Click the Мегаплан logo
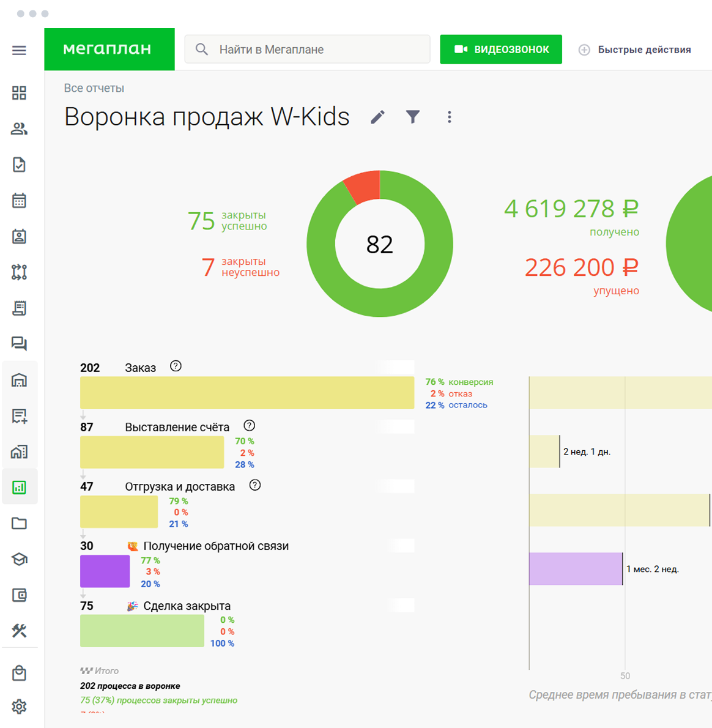This screenshot has width=712, height=728. [109, 49]
